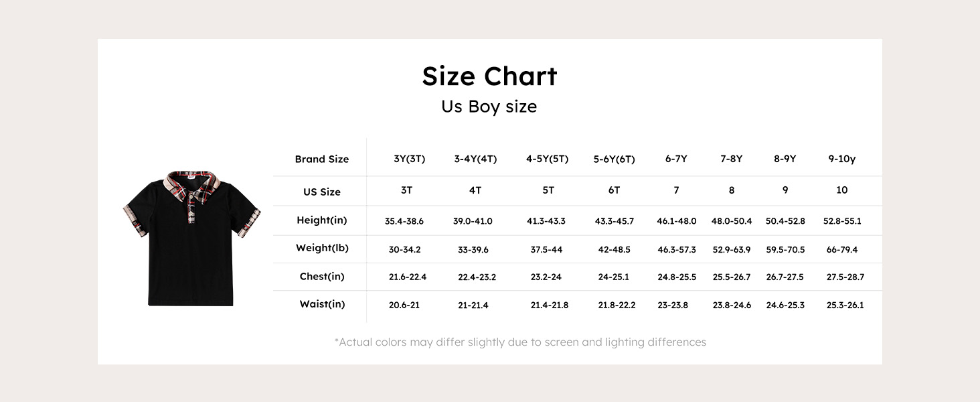Click the black polo shirt image
The width and height of the screenshot is (980, 402).
click(x=191, y=239)
